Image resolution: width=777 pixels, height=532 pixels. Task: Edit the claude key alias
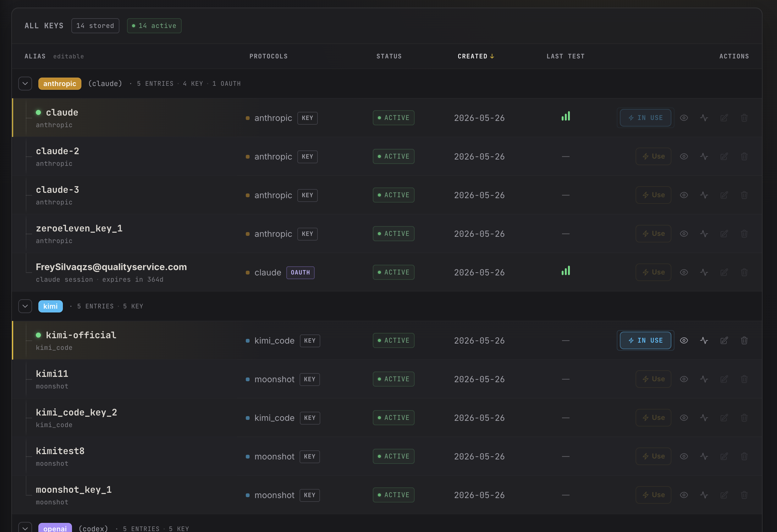pyautogui.click(x=724, y=118)
